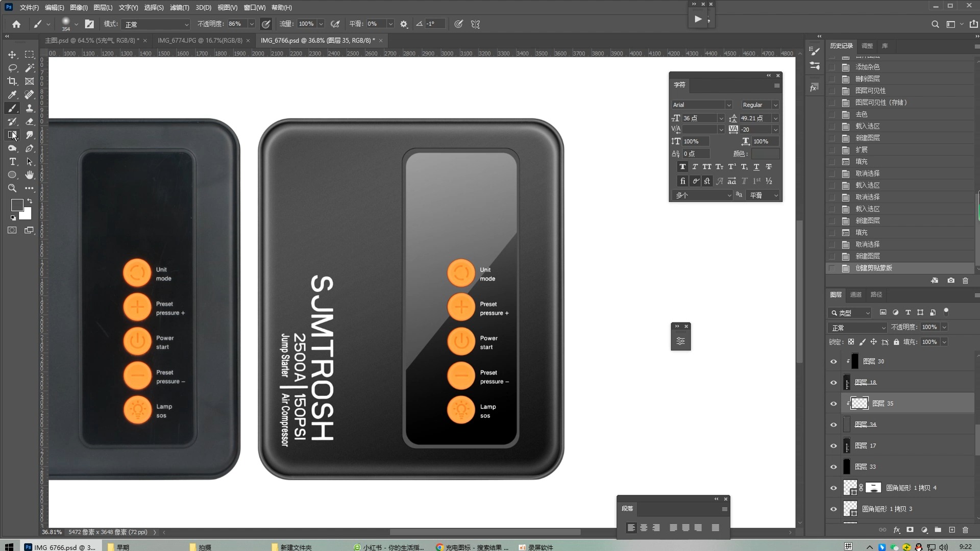Toggle faux bold in Character panel
This screenshot has height=551, width=980.
(682, 167)
